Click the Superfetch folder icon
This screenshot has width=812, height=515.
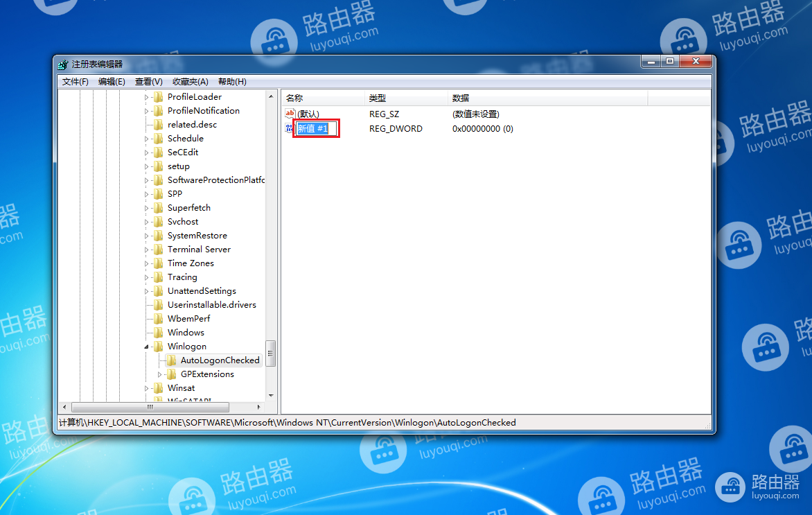(x=159, y=208)
